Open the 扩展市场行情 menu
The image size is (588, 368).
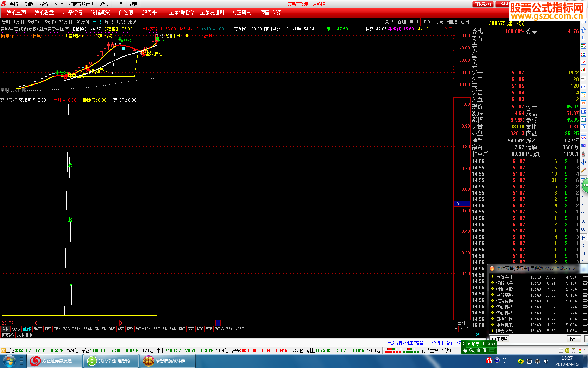pos(81,4)
